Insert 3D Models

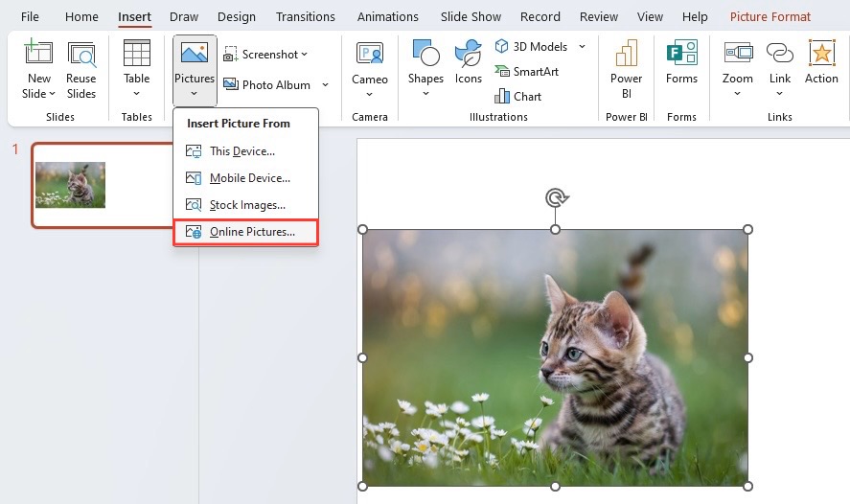tap(531, 47)
